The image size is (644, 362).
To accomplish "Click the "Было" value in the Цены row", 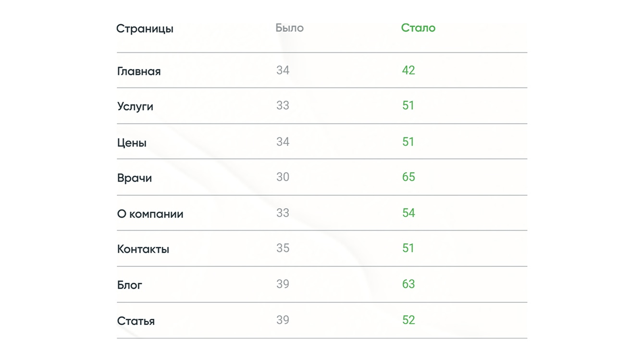I will pos(283,142).
